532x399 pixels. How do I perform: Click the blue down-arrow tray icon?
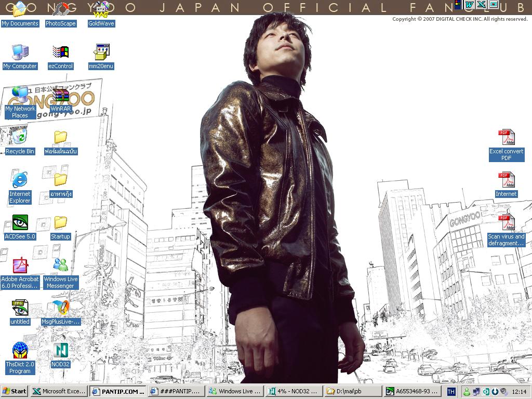pyautogui.click(x=495, y=392)
